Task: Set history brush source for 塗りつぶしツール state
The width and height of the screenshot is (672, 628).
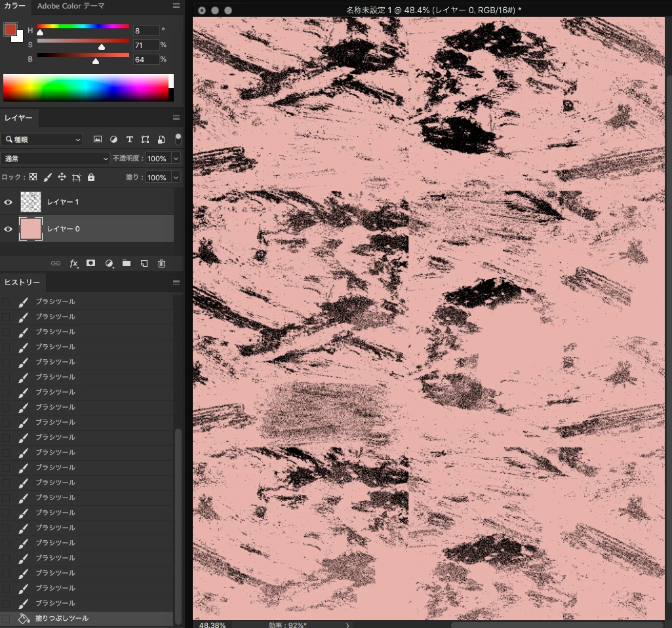Action: (6, 618)
